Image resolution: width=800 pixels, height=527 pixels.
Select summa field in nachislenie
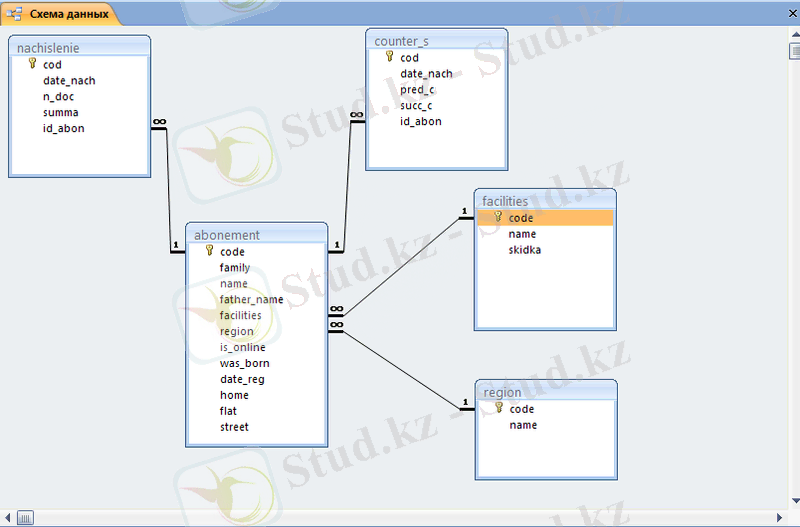[x=60, y=112]
